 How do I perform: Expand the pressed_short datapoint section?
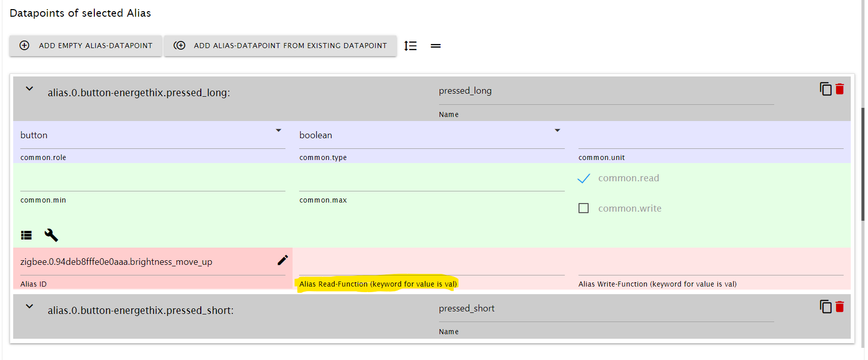29,307
